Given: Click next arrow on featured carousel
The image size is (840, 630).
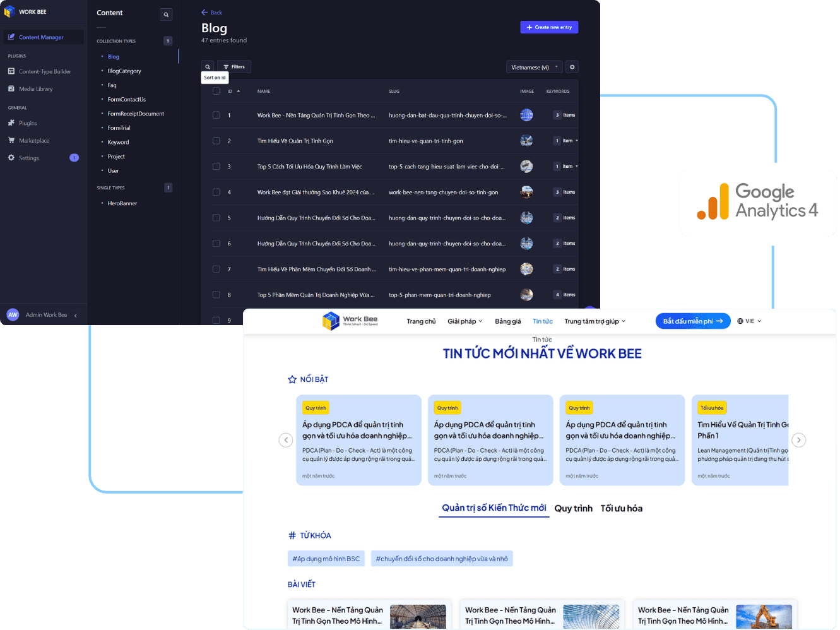Looking at the screenshot, I should [798, 440].
